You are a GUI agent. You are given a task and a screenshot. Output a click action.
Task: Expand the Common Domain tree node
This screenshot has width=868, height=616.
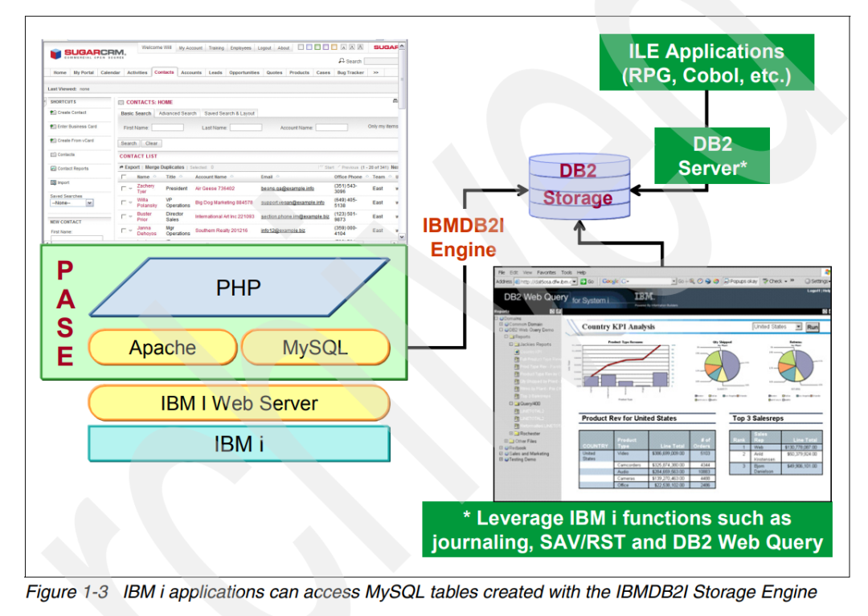tap(501, 324)
